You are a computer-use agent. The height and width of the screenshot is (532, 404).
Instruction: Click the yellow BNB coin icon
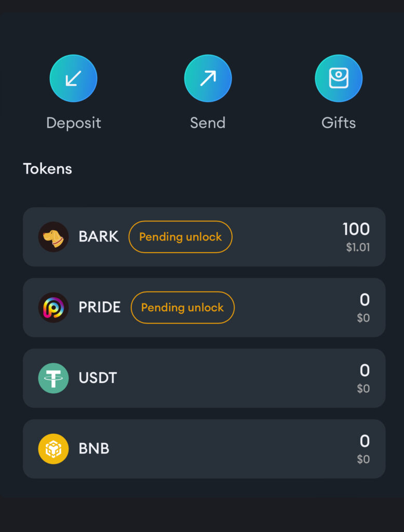pos(53,449)
